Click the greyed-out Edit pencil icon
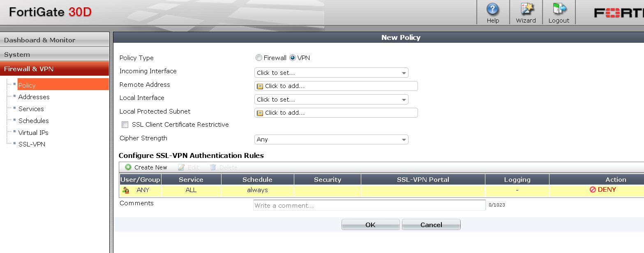Image resolution: width=644 pixels, height=253 pixels. (181, 167)
